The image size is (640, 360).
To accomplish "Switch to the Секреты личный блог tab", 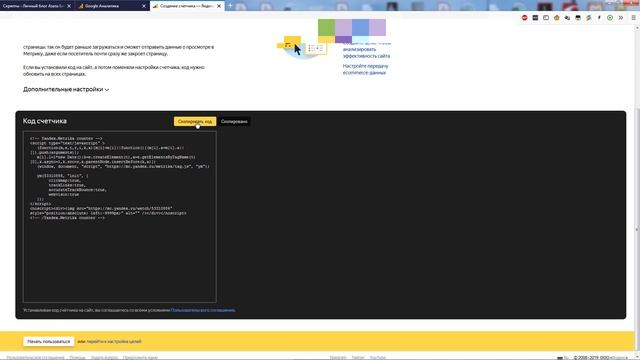I will tap(33, 6).
